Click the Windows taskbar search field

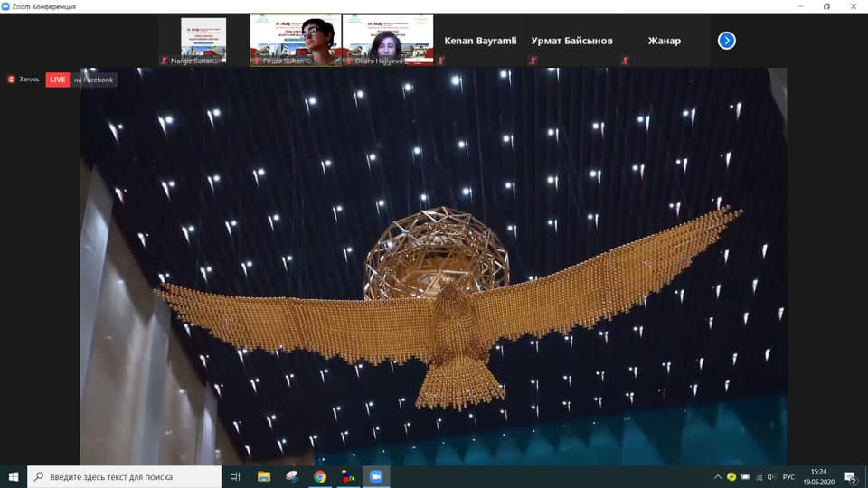(x=125, y=476)
